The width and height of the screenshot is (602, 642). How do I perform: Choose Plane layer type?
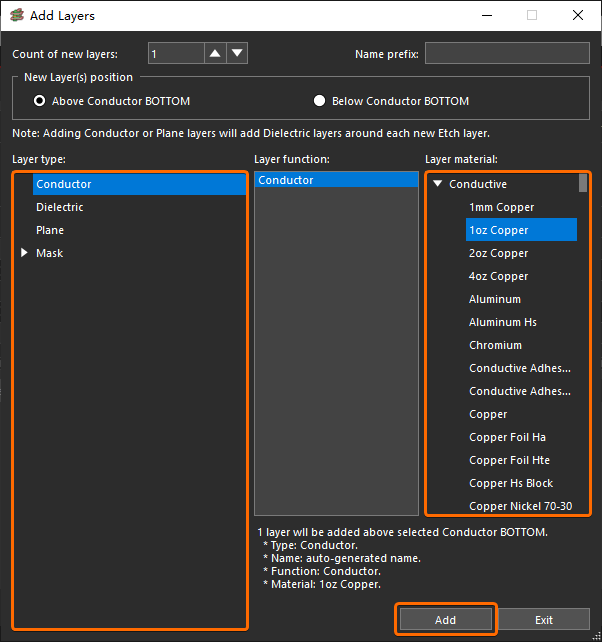[50, 230]
